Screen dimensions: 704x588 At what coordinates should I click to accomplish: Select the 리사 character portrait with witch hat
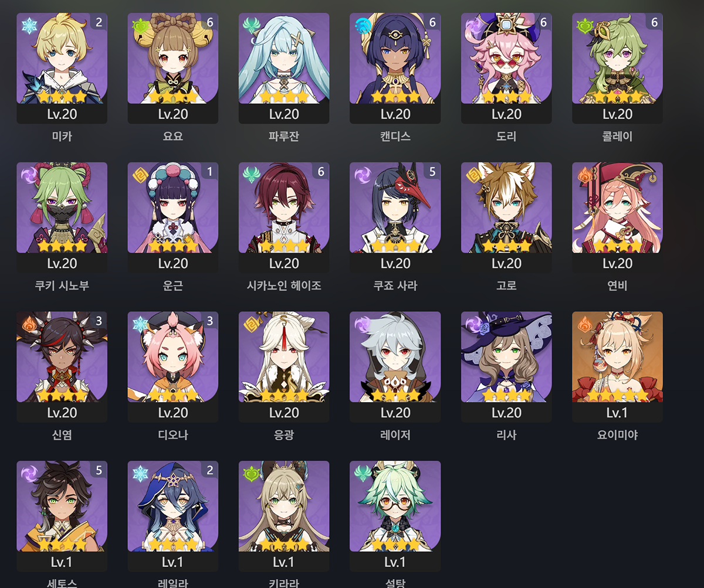click(506, 356)
